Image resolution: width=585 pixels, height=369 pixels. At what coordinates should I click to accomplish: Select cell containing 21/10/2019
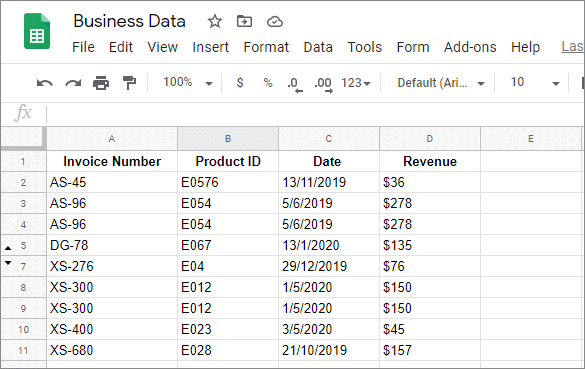click(329, 350)
